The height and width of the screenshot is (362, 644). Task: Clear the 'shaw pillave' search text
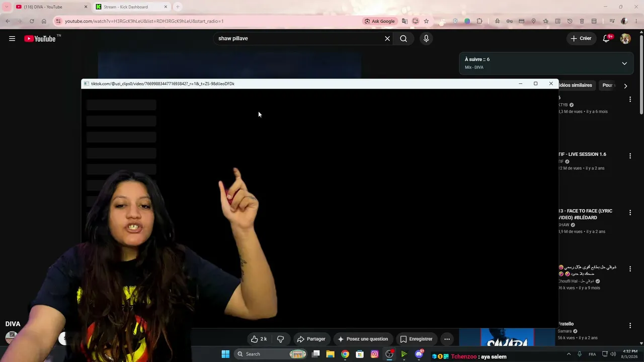coord(387,39)
